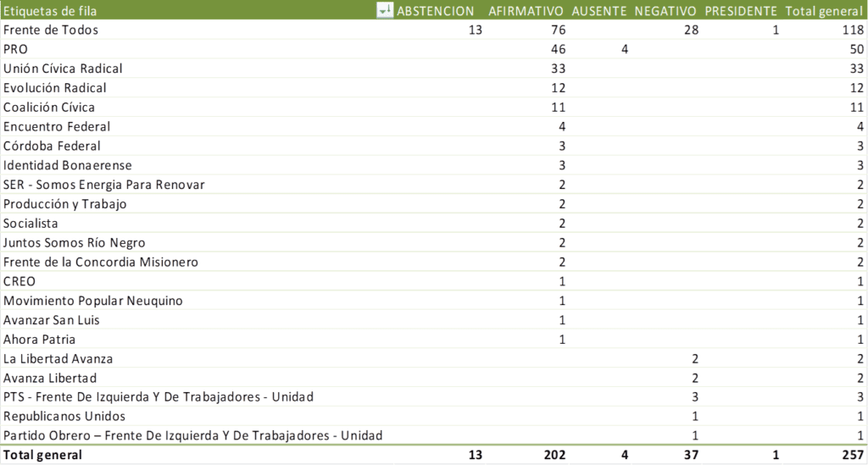Image resolution: width=868 pixels, height=465 pixels.
Task: Select the AFIRMATIVO column header
Action: point(526,11)
